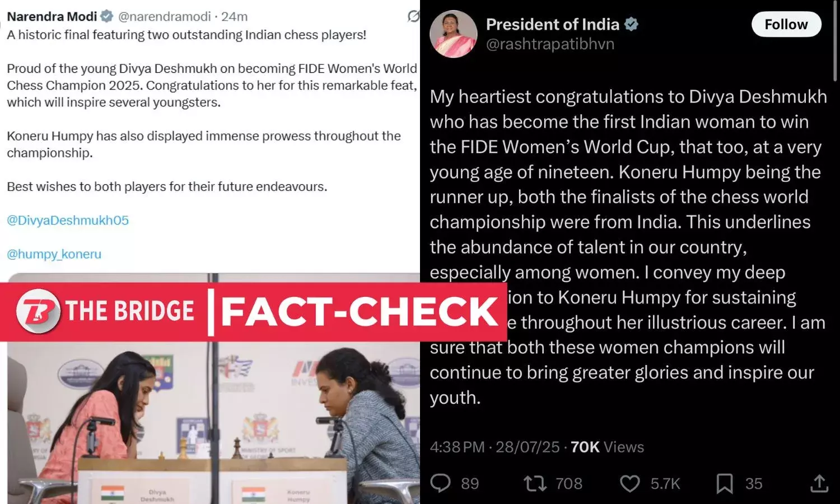
Task: Click the @rashtrapatibhvn handle
Action: pos(550,44)
